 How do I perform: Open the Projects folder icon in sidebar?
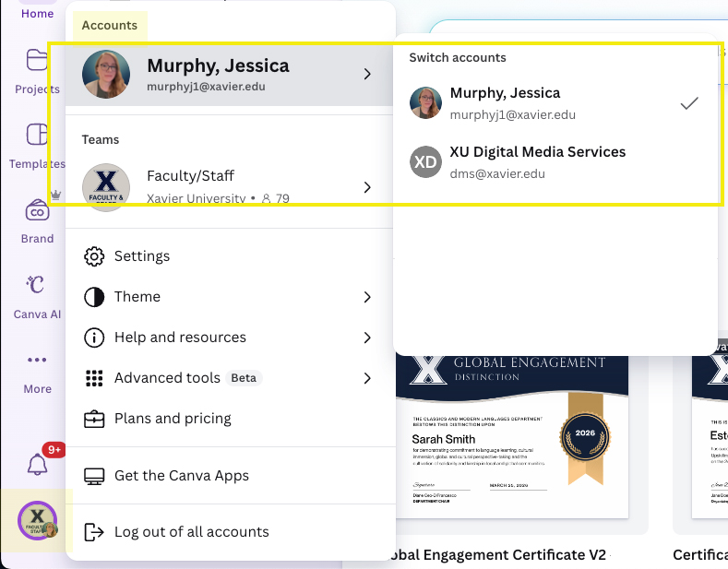pos(37,59)
